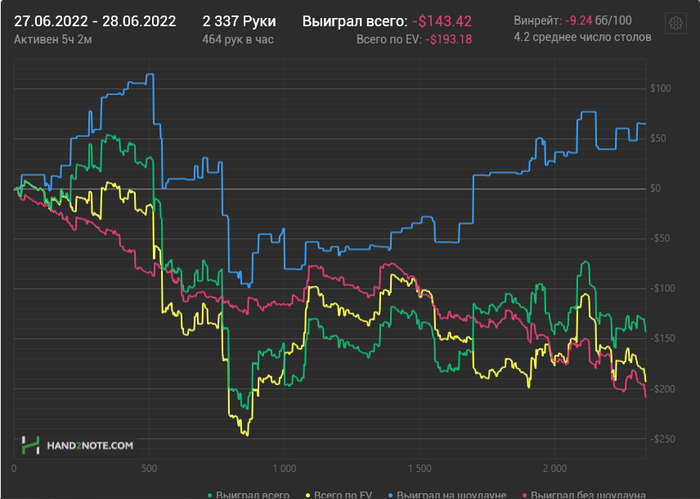
Task: Click the 'Выиграл на шоудауне' legend label
Action: (x=451, y=495)
